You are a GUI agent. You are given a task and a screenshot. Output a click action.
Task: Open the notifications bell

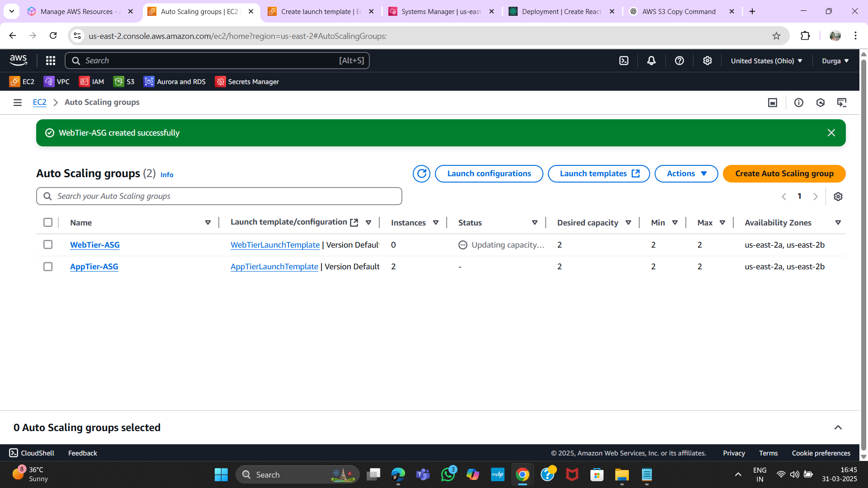click(x=651, y=61)
